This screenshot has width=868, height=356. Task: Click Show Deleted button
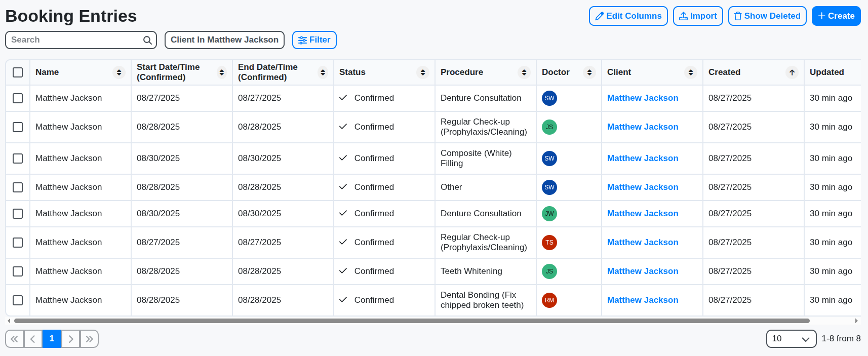(x=767, y=16)
